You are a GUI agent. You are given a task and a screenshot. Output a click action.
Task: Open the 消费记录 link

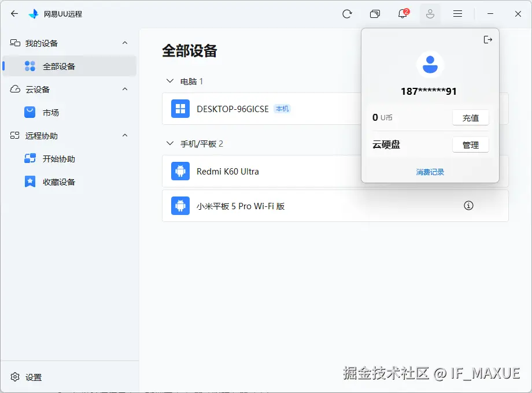pos(430,172)
